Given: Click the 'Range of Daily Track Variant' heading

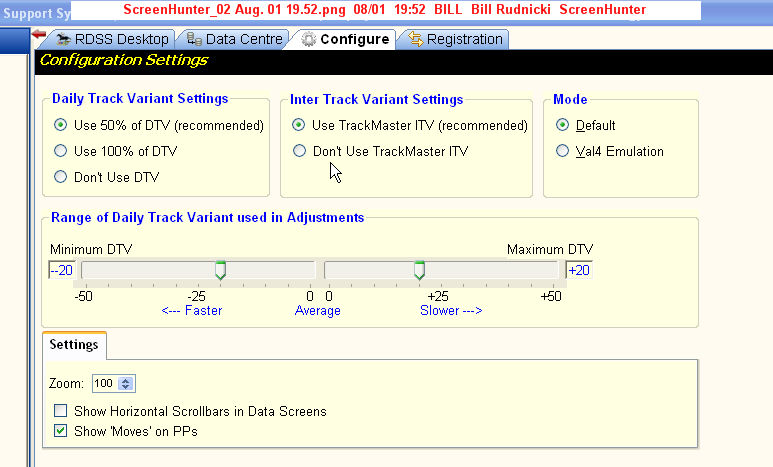Looking at the screenshot, I should pyautogui.click(x=208, y=217).
